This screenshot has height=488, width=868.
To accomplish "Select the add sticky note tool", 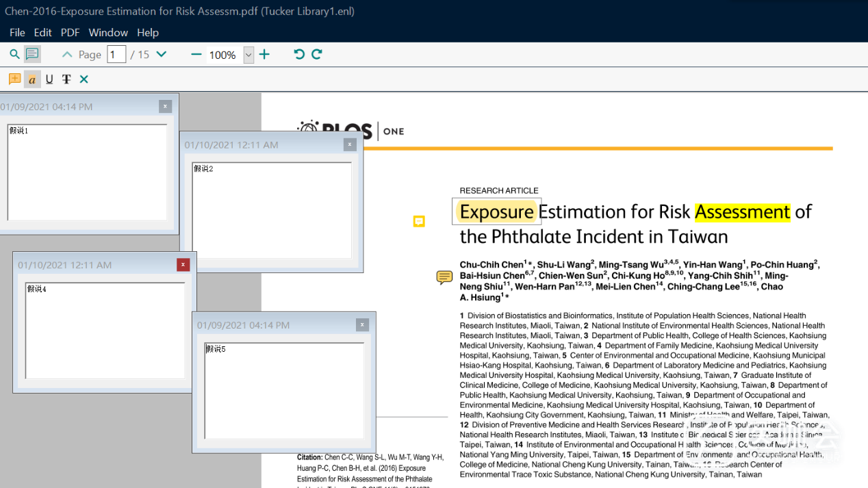I will (x=14, y=79).
